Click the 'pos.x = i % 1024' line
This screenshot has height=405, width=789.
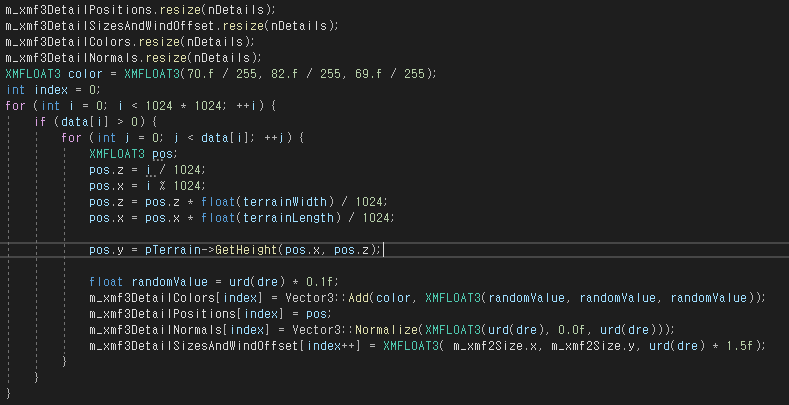pyautogui.click(x=145, y=186)
